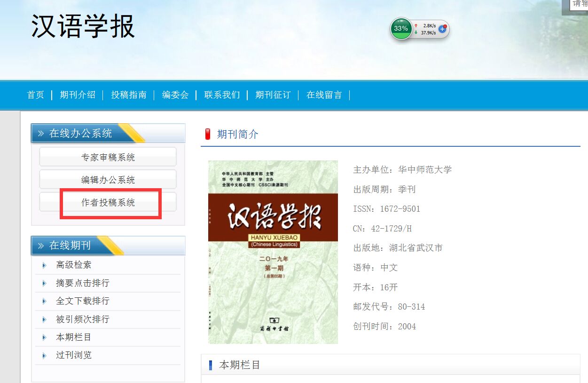This screenshot has width=588, height=383.
Task: Open 投稿指南 in the navigation bar
Action: pos(129,95)
